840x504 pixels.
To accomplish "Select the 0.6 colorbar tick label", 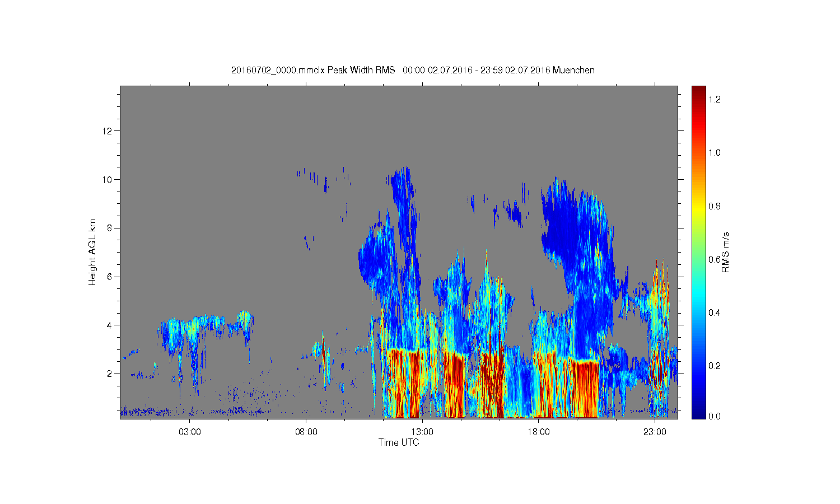I will [x=715, y=259].
